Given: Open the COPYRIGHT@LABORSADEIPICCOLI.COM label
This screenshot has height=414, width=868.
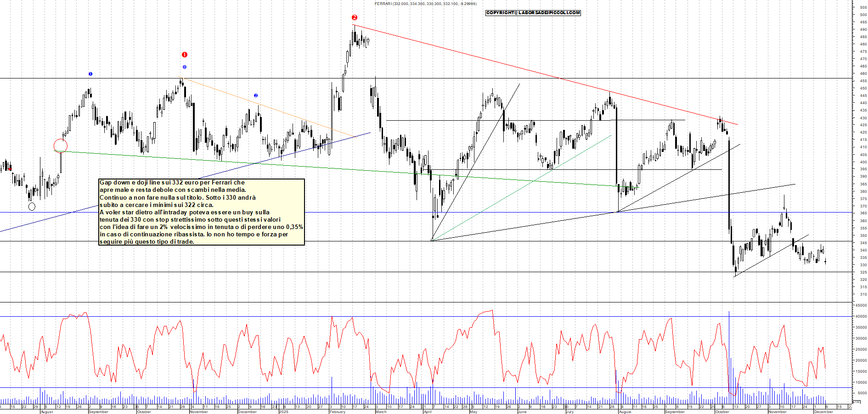Looking at the screenshot, I should [x=533, y=13].
